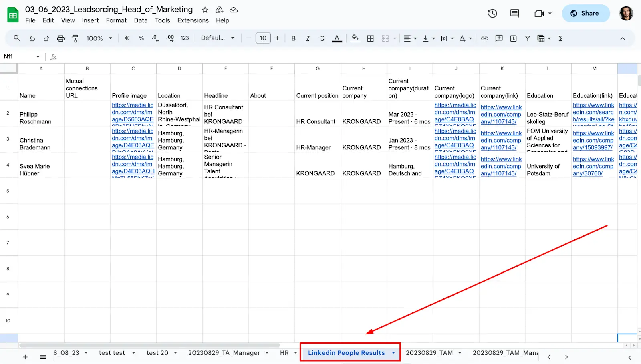The image size is (641, 364).
Task: Open the Google Sheets home icon
Action: click(13, 15)
